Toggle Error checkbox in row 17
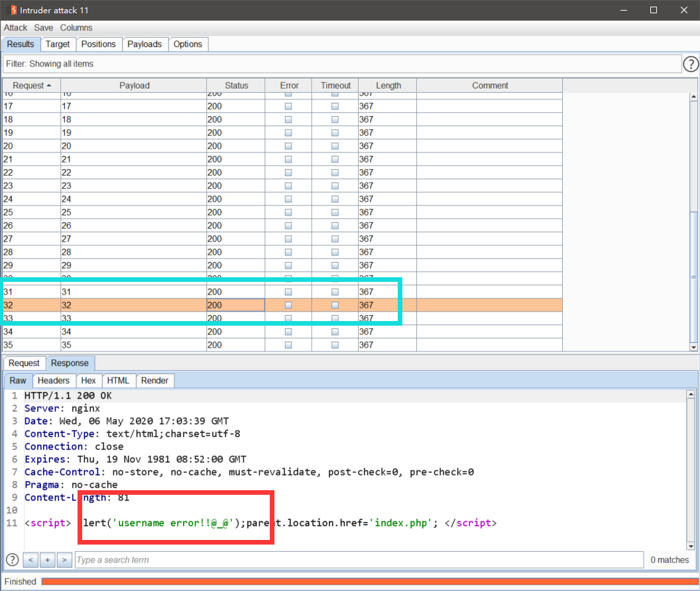 (x=288, y=106)
